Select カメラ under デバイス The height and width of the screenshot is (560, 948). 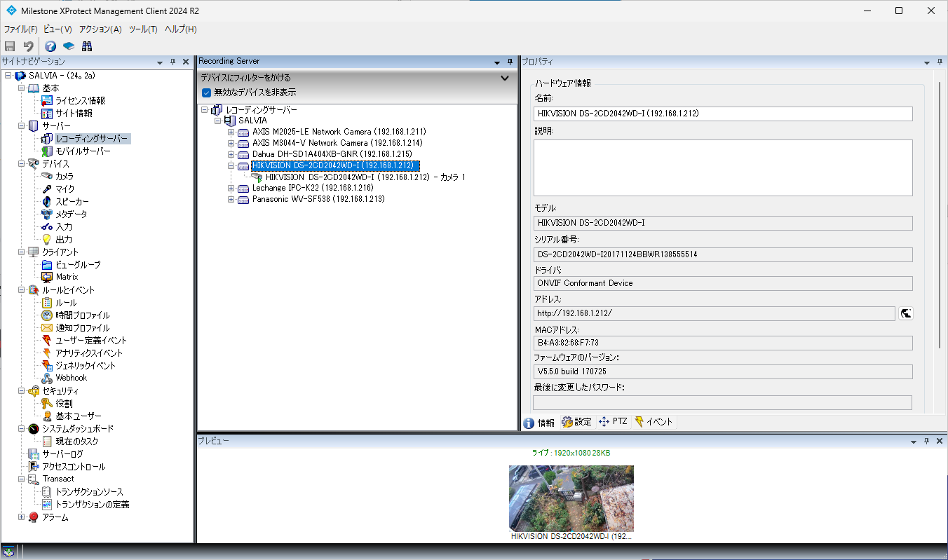[65, 177]
